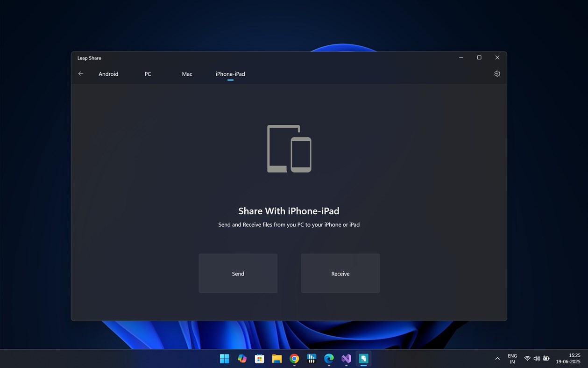Click Send to share files to iPhone
The image size is (588, 368).
[238, 274]
